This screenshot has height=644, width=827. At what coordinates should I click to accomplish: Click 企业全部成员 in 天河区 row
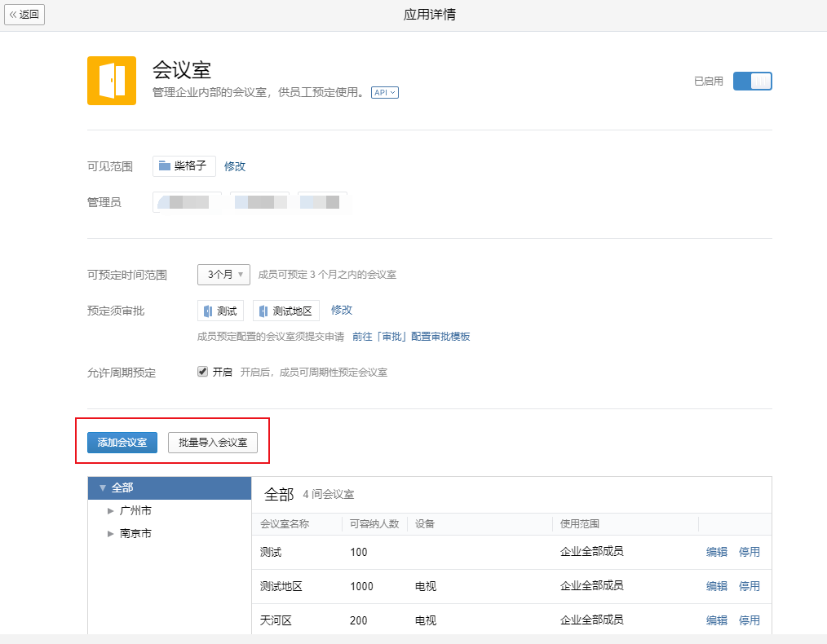click(x=592, y=620)
